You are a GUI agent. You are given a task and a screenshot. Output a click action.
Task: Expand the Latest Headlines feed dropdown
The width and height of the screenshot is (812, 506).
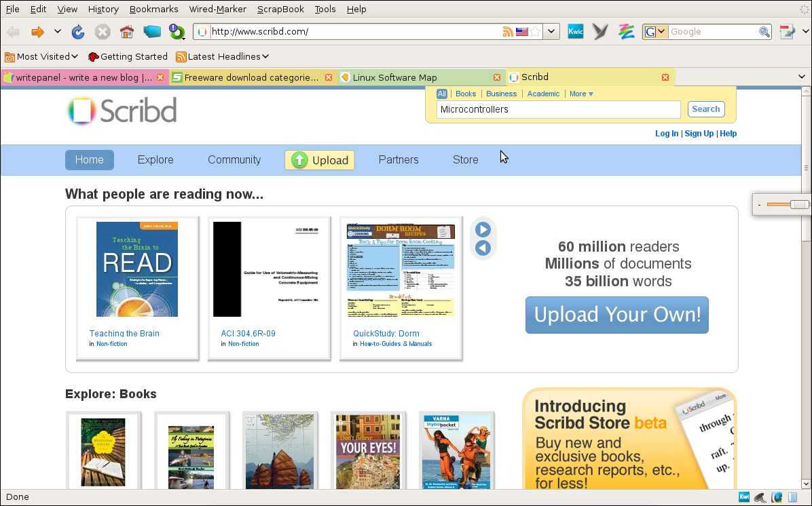coord(223,56)
